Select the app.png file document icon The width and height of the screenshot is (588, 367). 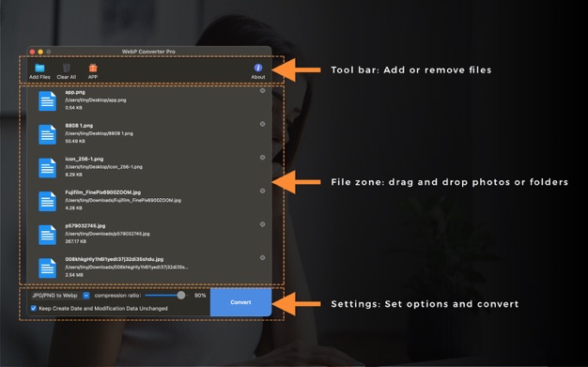(47, 100)
